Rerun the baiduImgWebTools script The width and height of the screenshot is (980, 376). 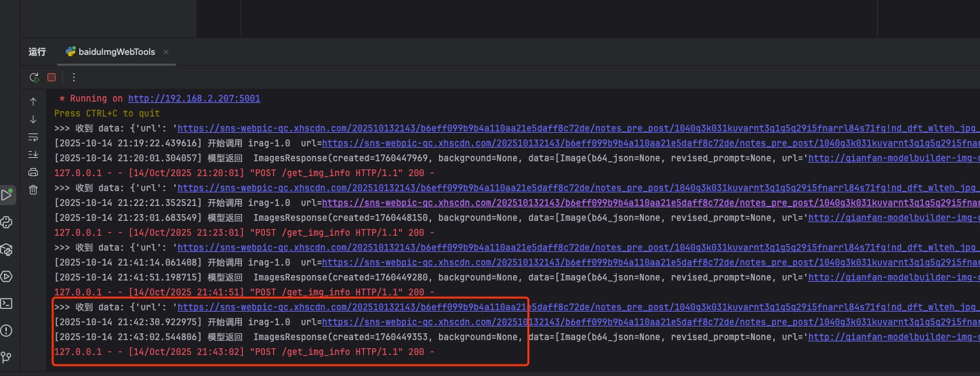33,77
